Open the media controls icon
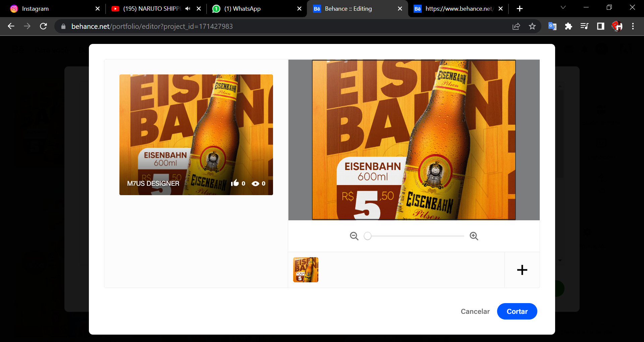Viewport: 644px width, 342px height. [585, 26]
